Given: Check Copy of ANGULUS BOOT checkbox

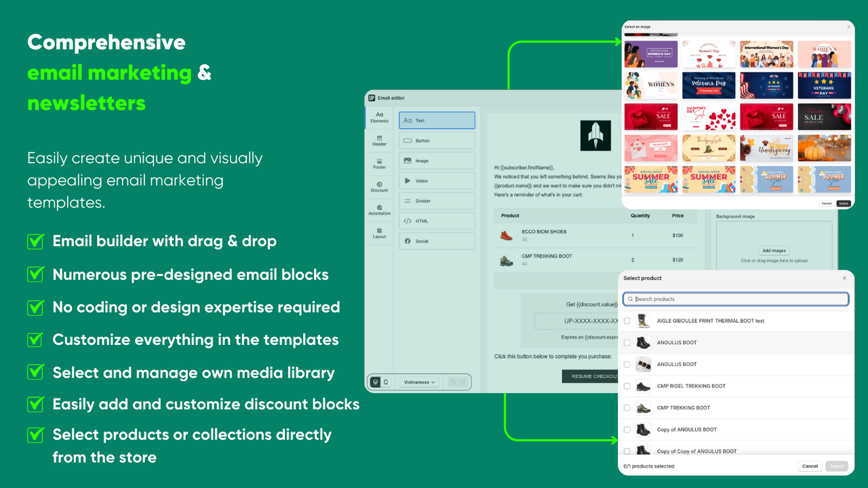Looking at the screenshot, I should 627,430.
